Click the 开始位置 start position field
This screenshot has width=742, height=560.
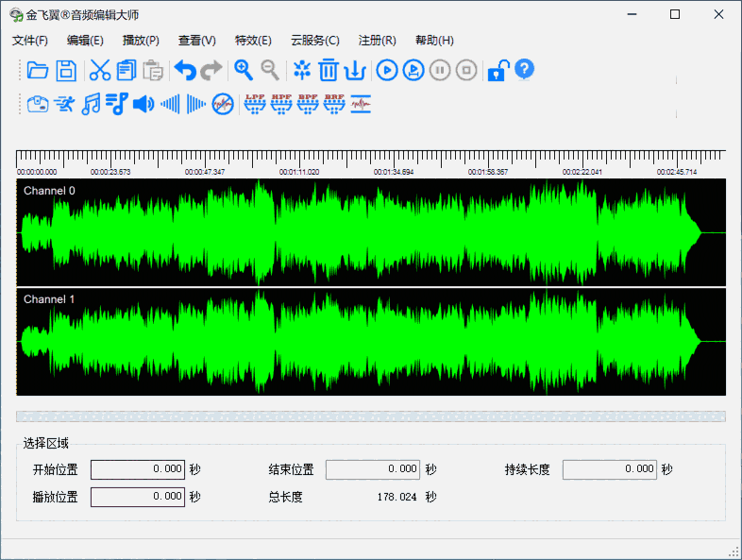[x=138, y=469]
